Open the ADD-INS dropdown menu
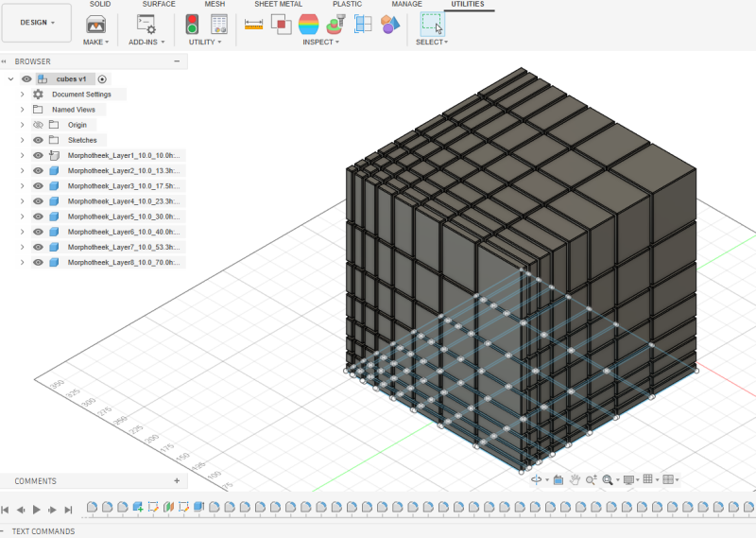The image size is (756, 538). pos(146,42)
